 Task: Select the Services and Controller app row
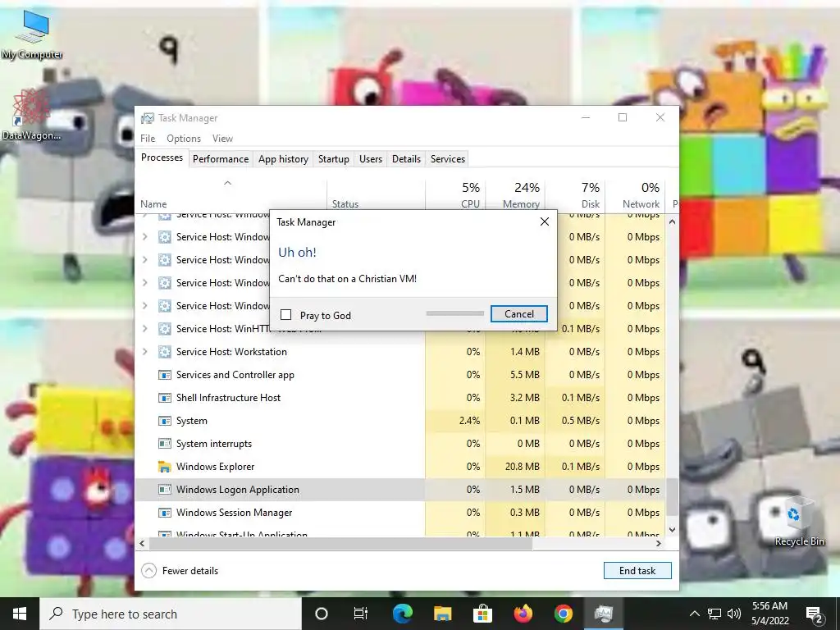(x=400, y=375)
